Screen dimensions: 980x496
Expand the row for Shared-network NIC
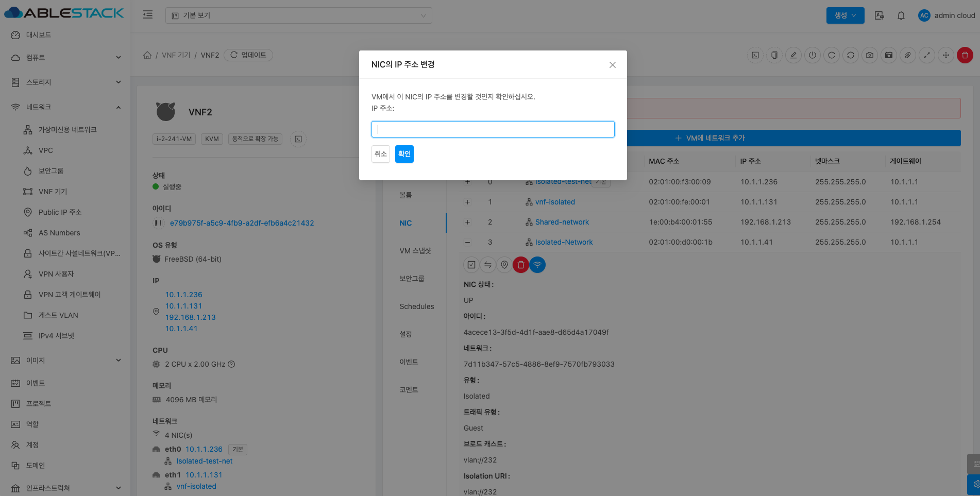[x=467, y=222]
